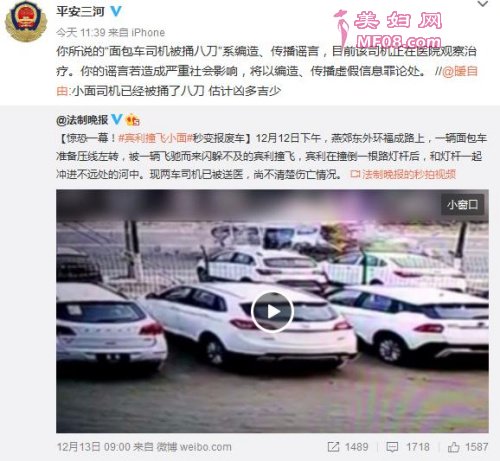
Task: Click the comment icon with 1718
Action: (392, 447)
